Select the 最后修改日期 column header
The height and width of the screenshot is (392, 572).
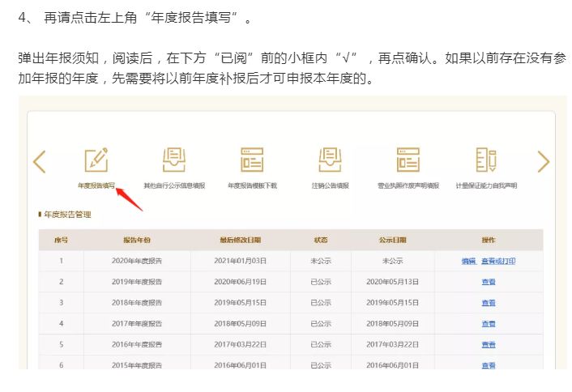pos(241,240)
